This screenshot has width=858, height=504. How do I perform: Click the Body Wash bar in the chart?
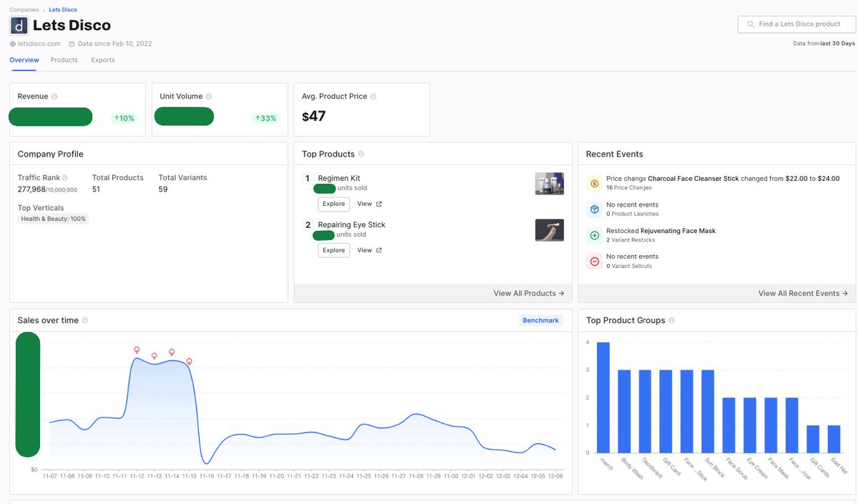click(x=624, y=411)
